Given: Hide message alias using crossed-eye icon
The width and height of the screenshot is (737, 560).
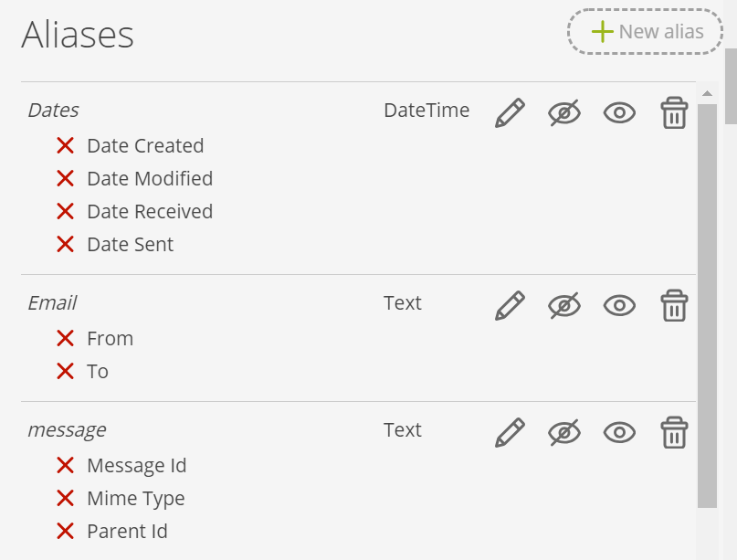Looking at the screenshot, I should 564,433.
